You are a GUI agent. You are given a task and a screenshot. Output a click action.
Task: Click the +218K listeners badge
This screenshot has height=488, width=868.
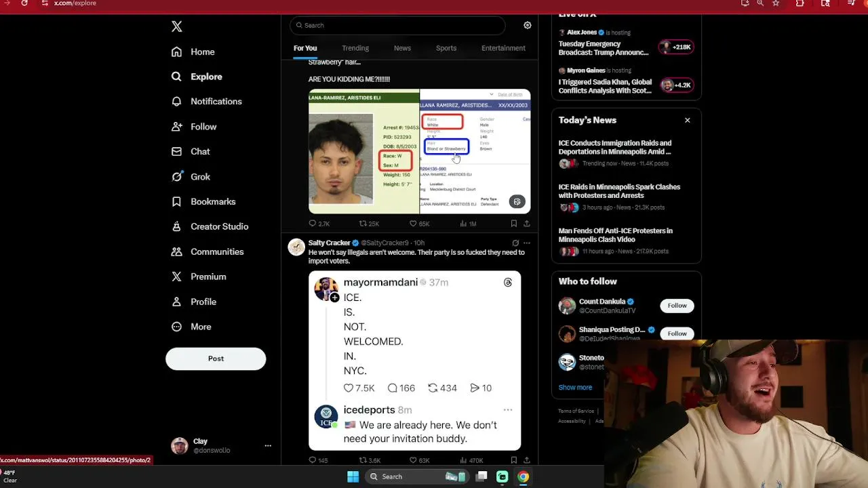coord(676,47)
